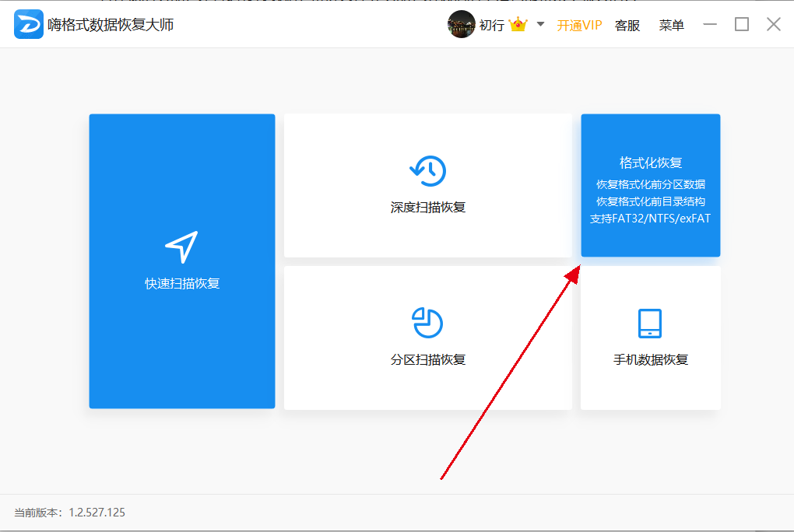Close the application window

(x=773, y=24)
